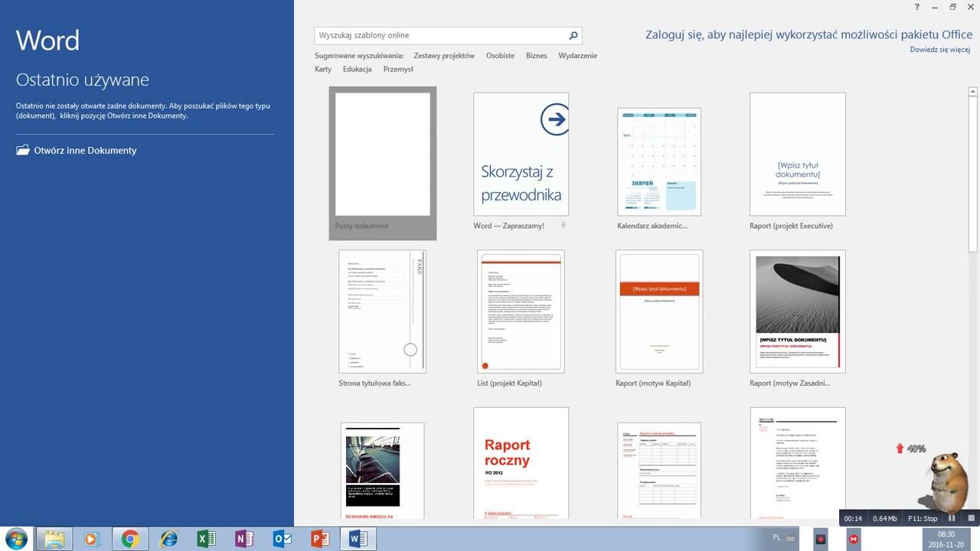980x551 pixels.
Task: Choose Raport (projekt Executive) template
Action: pos(798,155)
